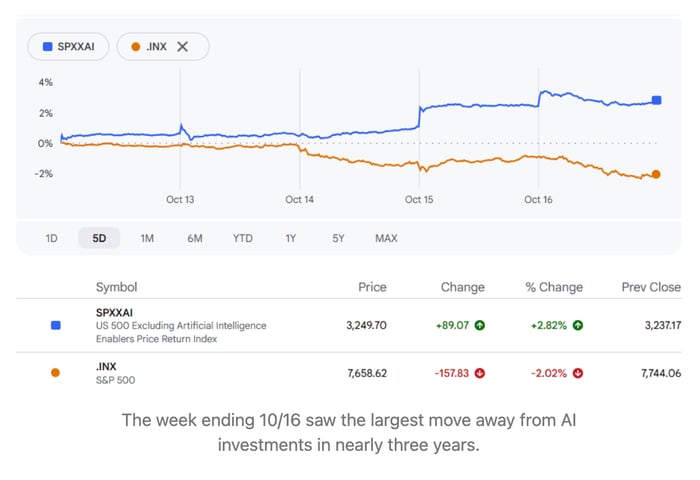
Task: Switch chart to 5Y range
Action: [x=338, y=238]
